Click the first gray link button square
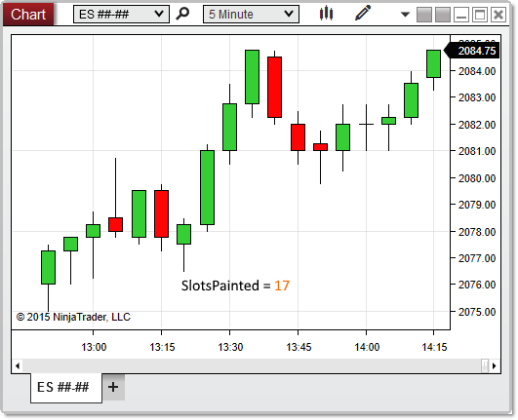Viewport: 518px width, 420px height. click(423, 15)
